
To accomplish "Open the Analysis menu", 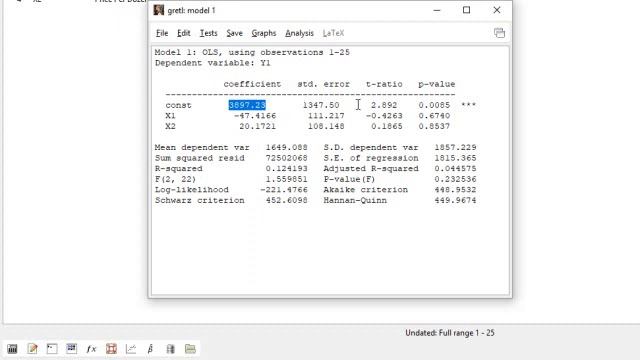I will pos(299,33).
